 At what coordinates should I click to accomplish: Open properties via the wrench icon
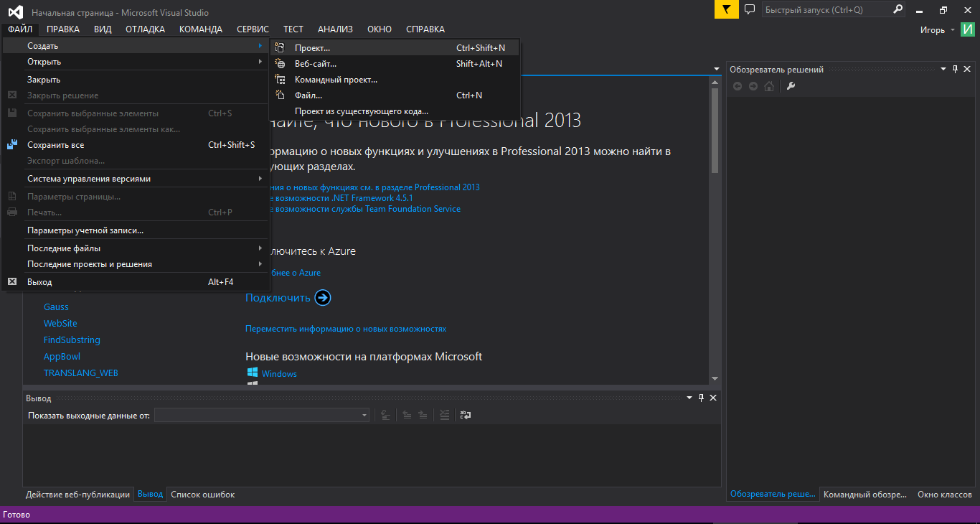pyautogui.click(x=791, y=86)
